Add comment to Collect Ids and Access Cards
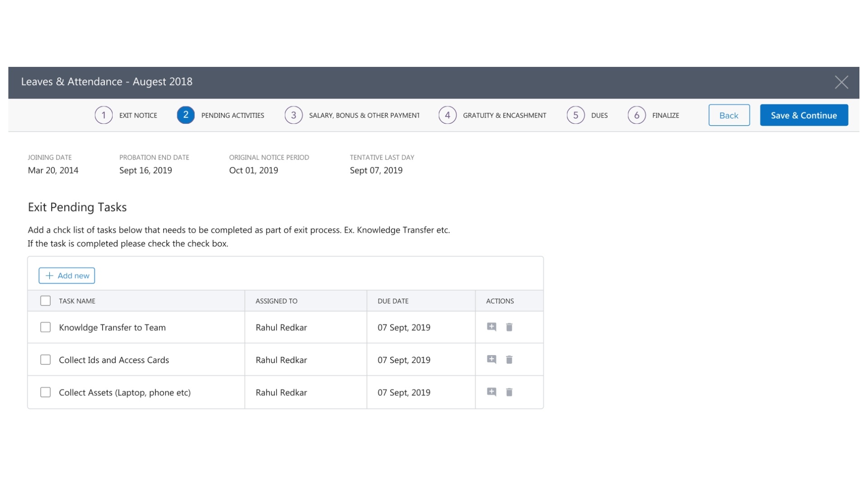The height and width of the screenshot is (488, 868). pyautogui.click(x=491, y=359)
